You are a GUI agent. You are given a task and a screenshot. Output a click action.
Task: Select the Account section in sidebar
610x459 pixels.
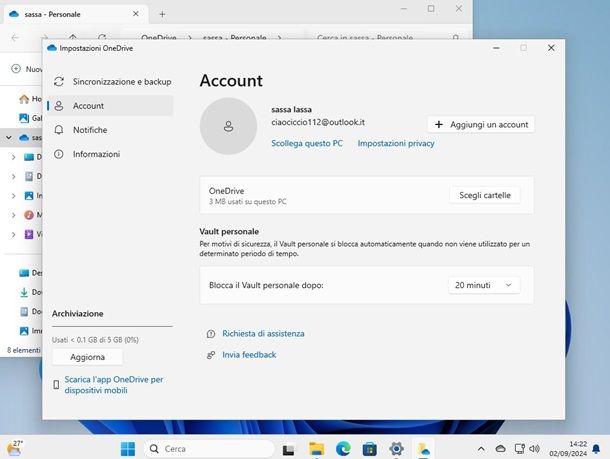[110, 106]
